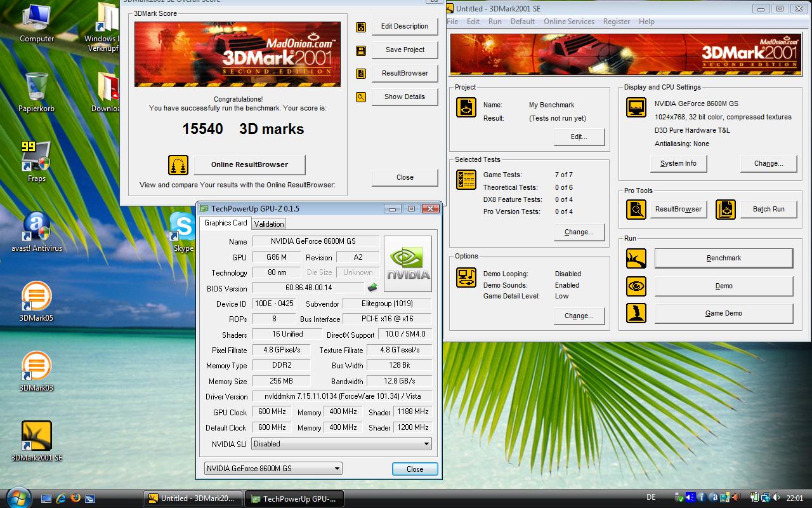Open the avast! Antivirus desktop shortcut
The image size is (812, 508).
(x=37, y=232)
